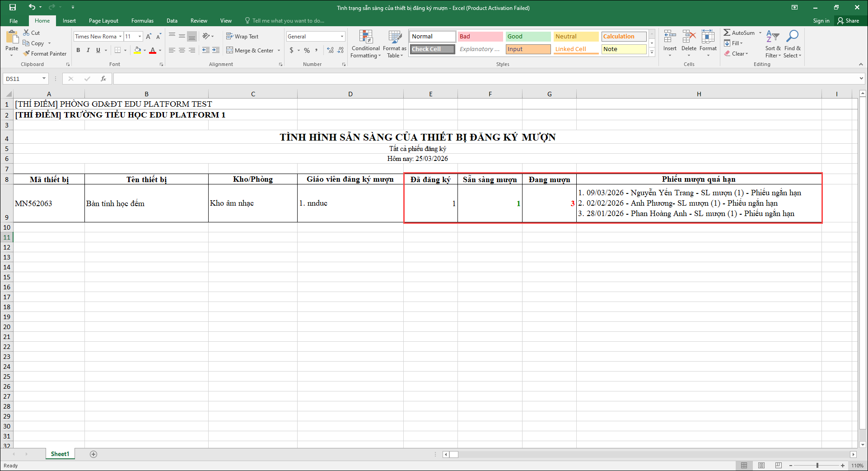Screen dimensions: 868x471
Task: Switch to the Data tab
Action: (172, 21)
